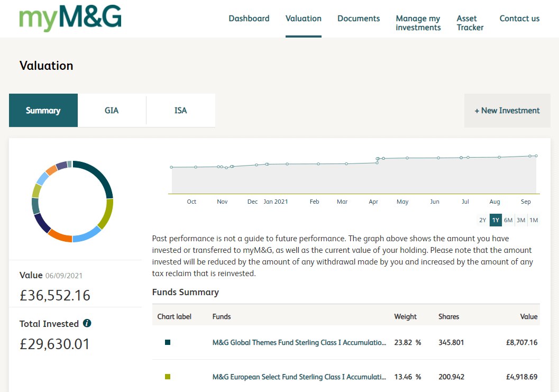Screen dimensions: 559x392
Task: Click the Jan 2021 axis label
Action: coord(276,202)
